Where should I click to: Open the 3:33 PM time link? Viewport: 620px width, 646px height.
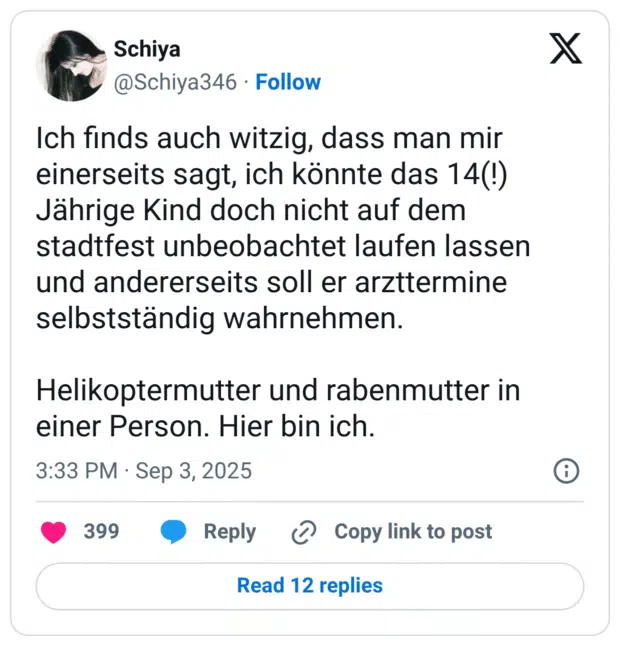coord(76,470)
